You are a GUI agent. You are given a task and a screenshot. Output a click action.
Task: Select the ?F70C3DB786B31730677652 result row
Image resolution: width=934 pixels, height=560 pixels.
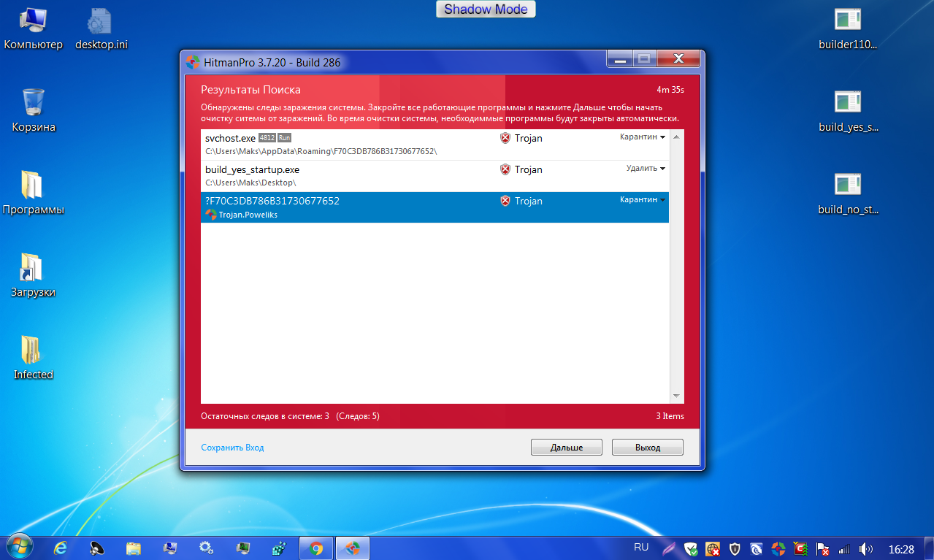[x=435, y=207]
